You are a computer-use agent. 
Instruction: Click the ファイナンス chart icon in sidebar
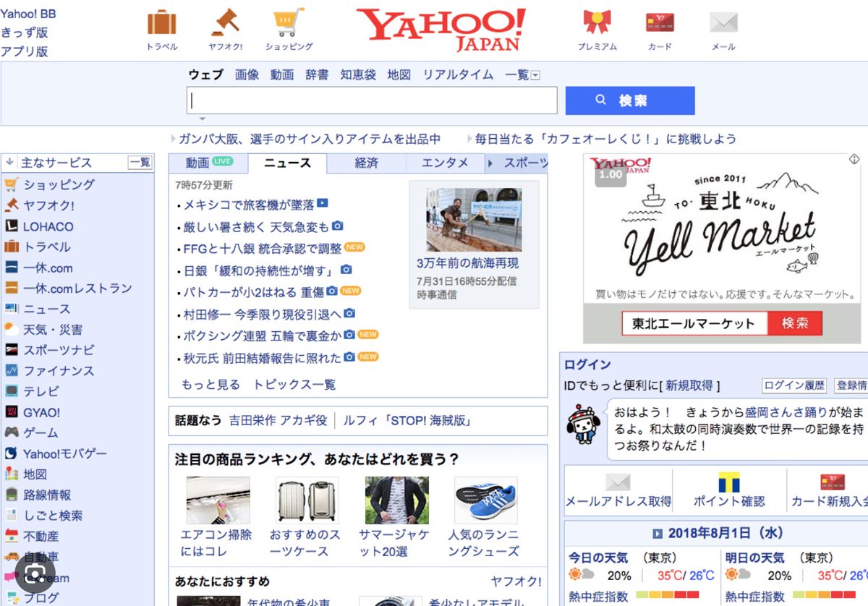(x=11, y=371)
